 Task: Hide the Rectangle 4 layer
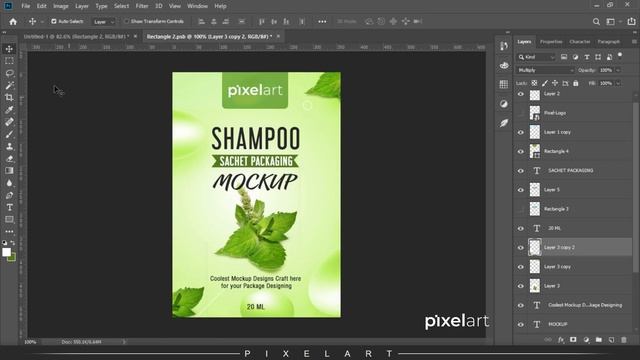tap(520, 152)
